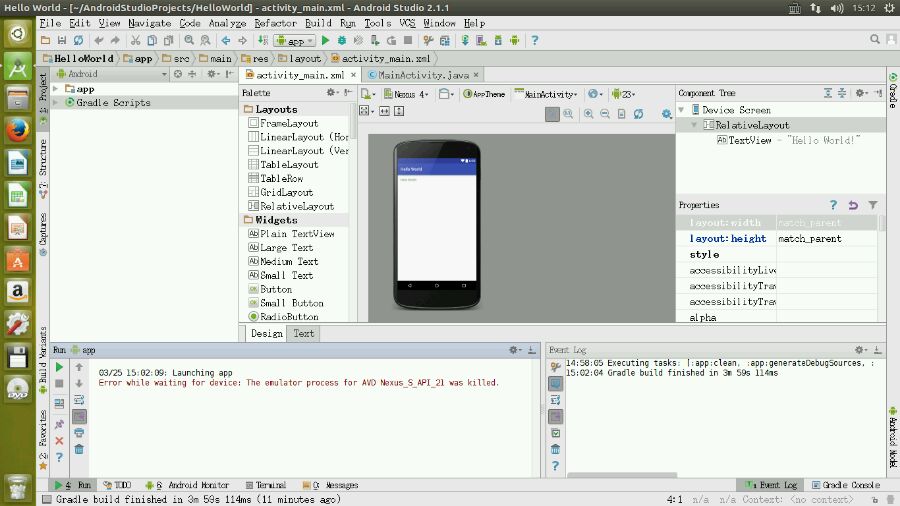Toggle the properties filter funnel icon

873,205
